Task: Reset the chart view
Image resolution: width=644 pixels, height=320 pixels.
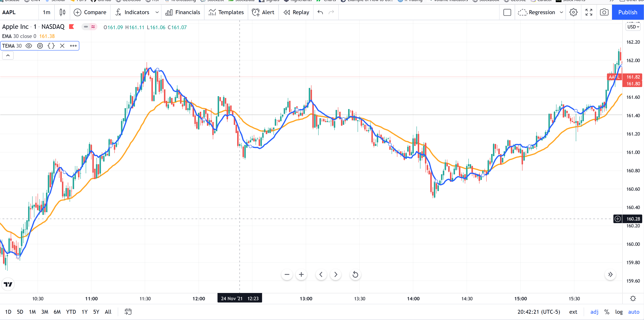Action: pos(355,275)
